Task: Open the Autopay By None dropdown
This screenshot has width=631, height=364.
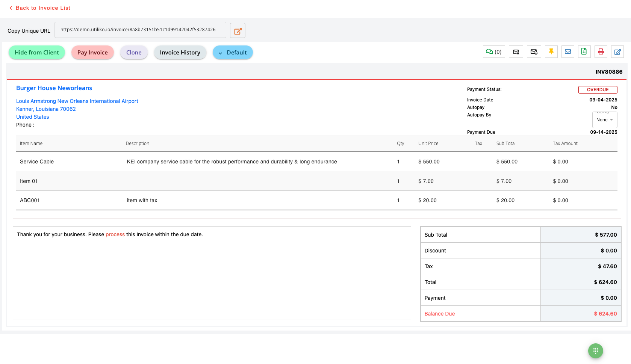Action: coord(604,120)
